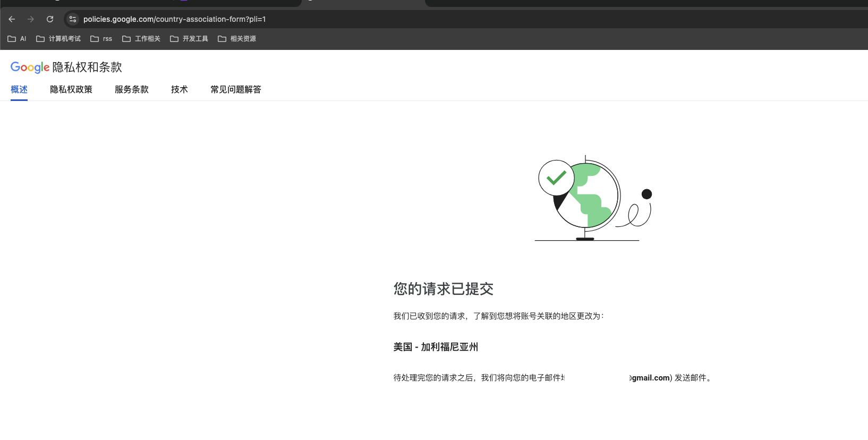Expand the rss bookmark folder

pos(101,39)
